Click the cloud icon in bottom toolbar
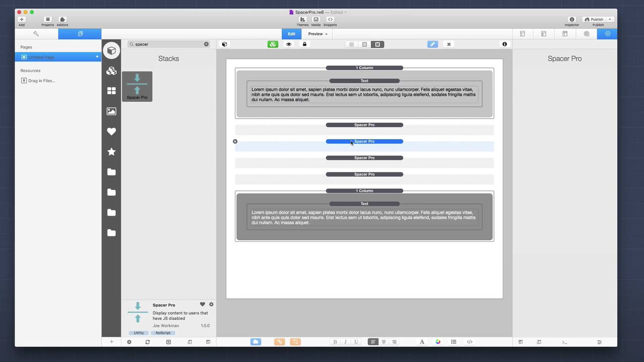This screenshot has width=644, height=362. click(x=256, y=342)
